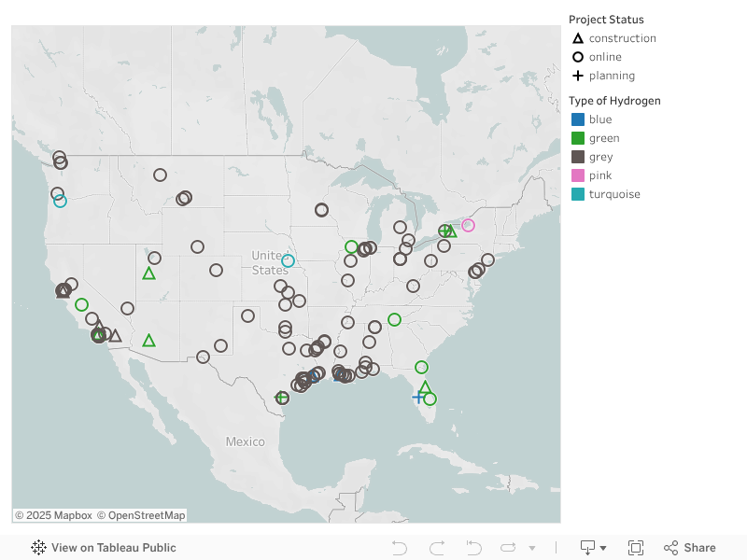Select the pink color swatch
Viewport: 747px width, 560px height.
(x=578, y=175)
